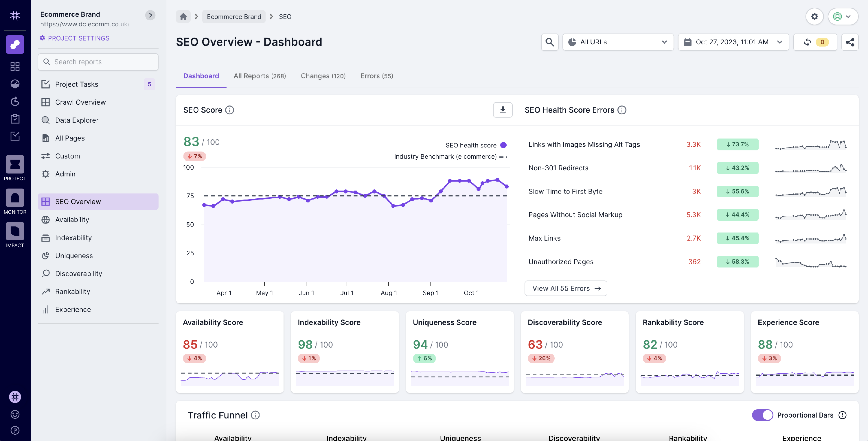Click the round star badge near rail bottom

(15, 397)
